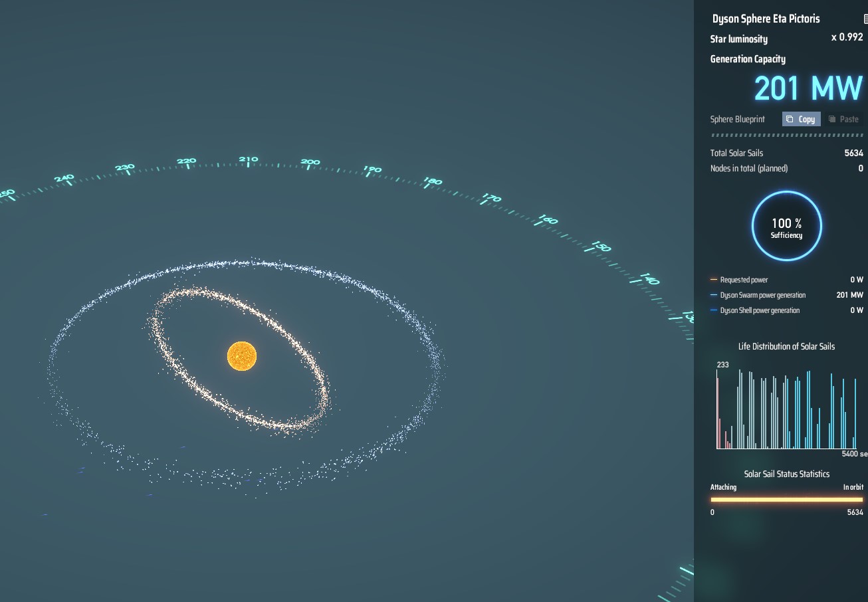Click 'Dyson Swarm power generation' legend entry

pos(758,295)
